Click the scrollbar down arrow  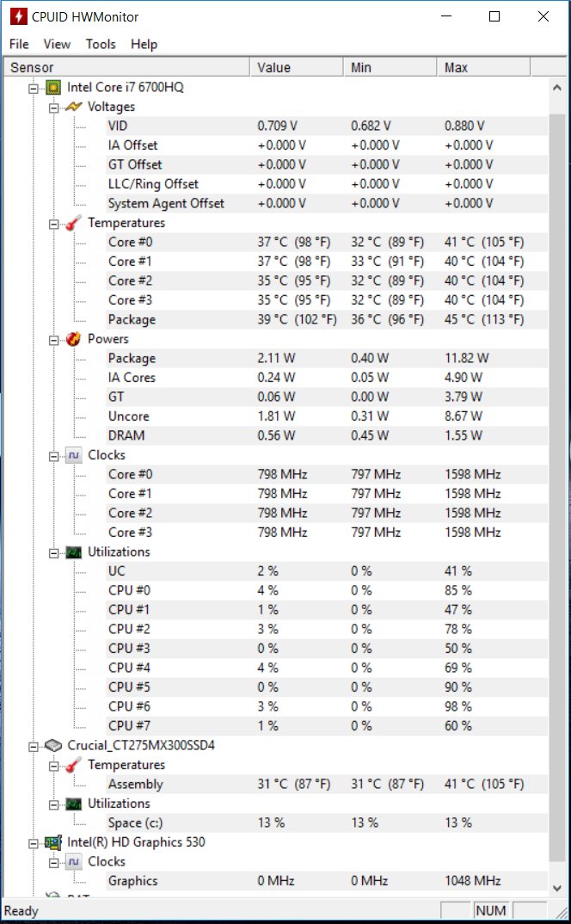click(x=557, y=888)
